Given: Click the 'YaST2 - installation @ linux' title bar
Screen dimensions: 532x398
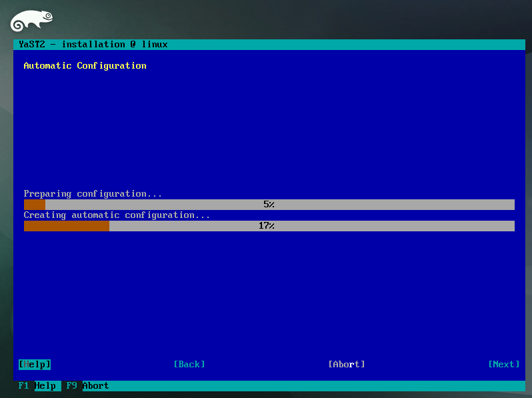Looking at the screenshot, I should coord(269,45).
